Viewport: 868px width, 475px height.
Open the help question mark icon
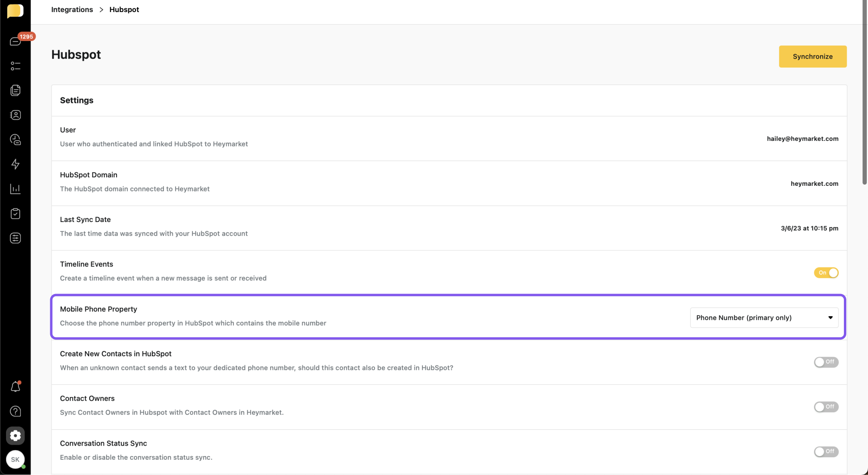[x=15, y=411]
